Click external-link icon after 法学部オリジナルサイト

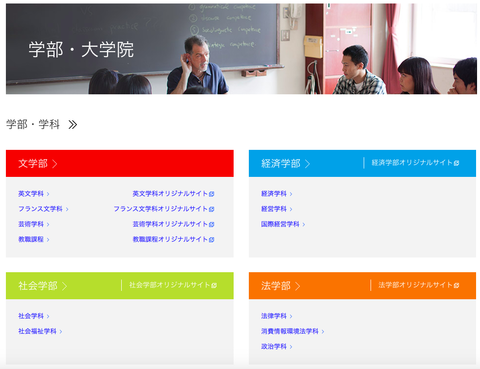click(x=456, y=285)
